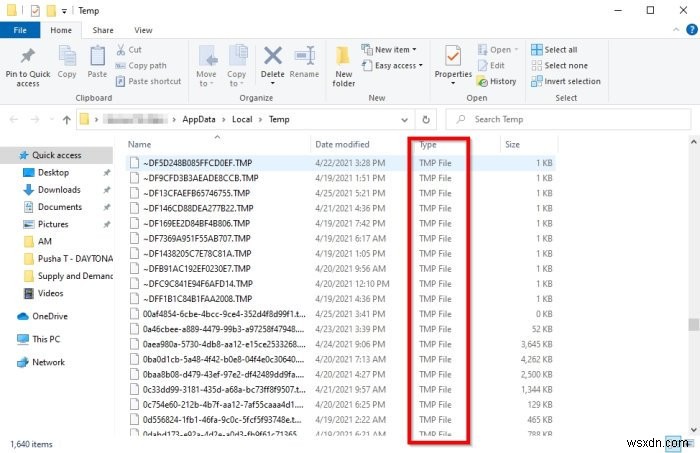700x453 pixels.
Task: Refresh the Temp folder view
Action: click(426, 120)
